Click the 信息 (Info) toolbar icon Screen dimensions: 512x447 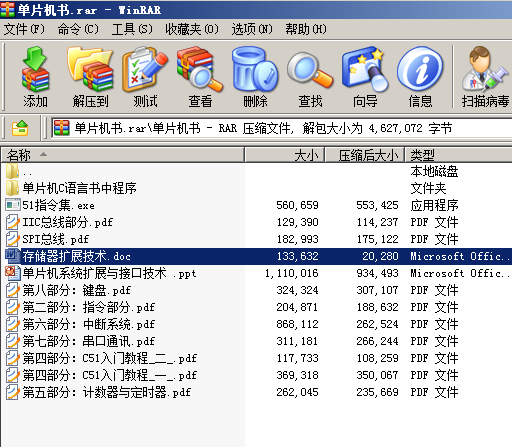(420, 69)
